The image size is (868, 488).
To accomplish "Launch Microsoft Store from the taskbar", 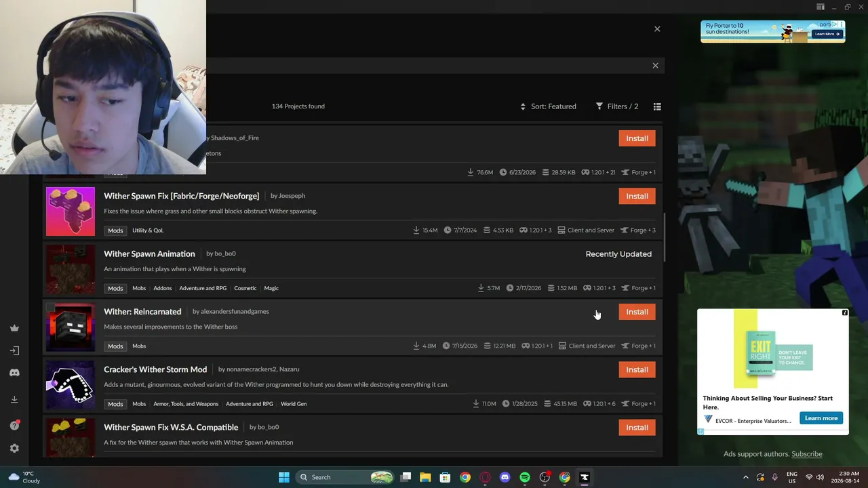I will [x=445, y=477].
